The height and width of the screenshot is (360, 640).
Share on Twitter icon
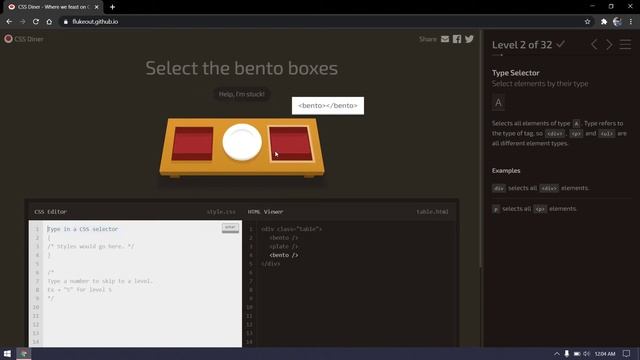click(469, 39)
